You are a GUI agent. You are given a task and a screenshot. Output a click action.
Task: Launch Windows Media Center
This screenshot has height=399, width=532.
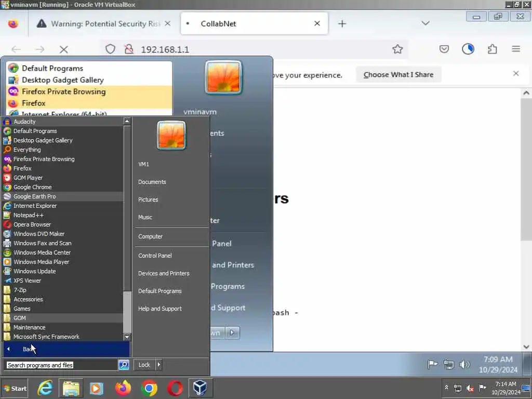[63, 252]
